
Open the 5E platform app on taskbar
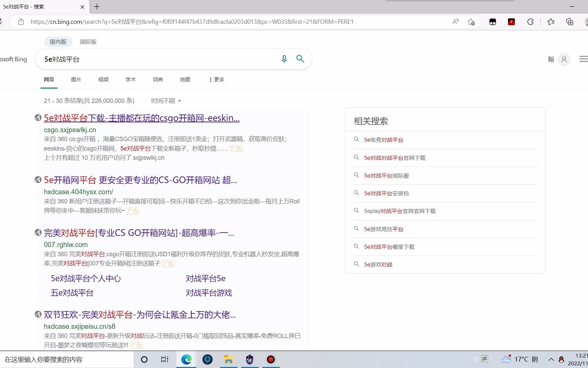pyautogui.click(x=250, y=359)
